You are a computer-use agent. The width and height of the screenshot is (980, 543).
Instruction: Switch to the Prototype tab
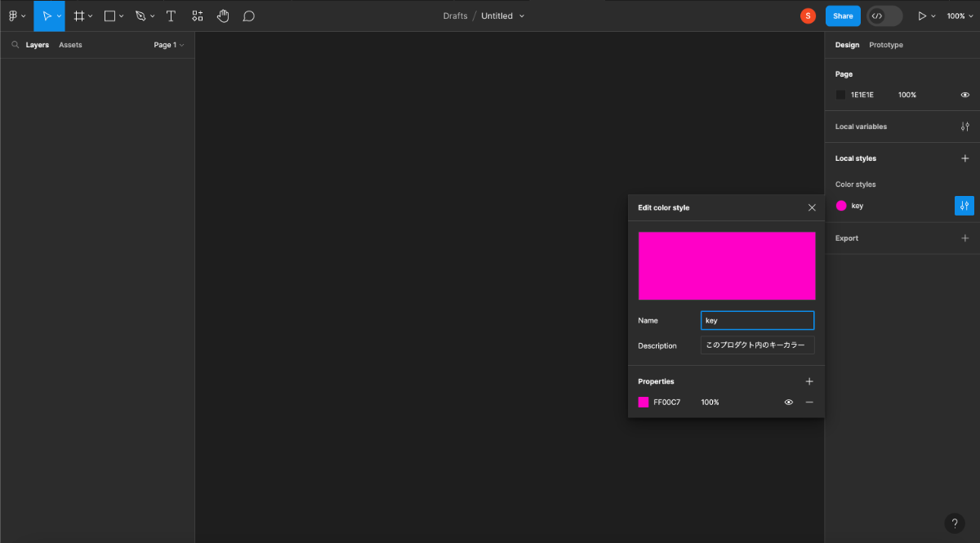(x=886, y=45)
